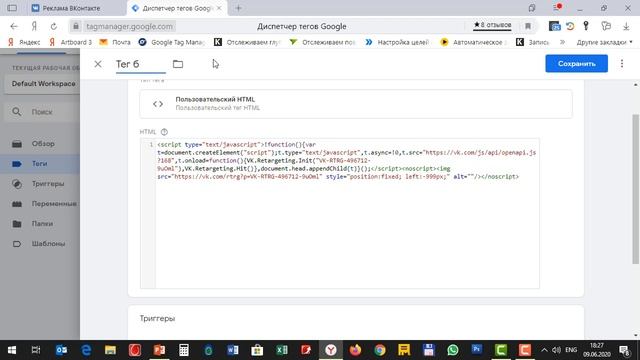640x360 pixels.
Task: Open Photoshop from the taskbar
Action: [x=476, y=350]
